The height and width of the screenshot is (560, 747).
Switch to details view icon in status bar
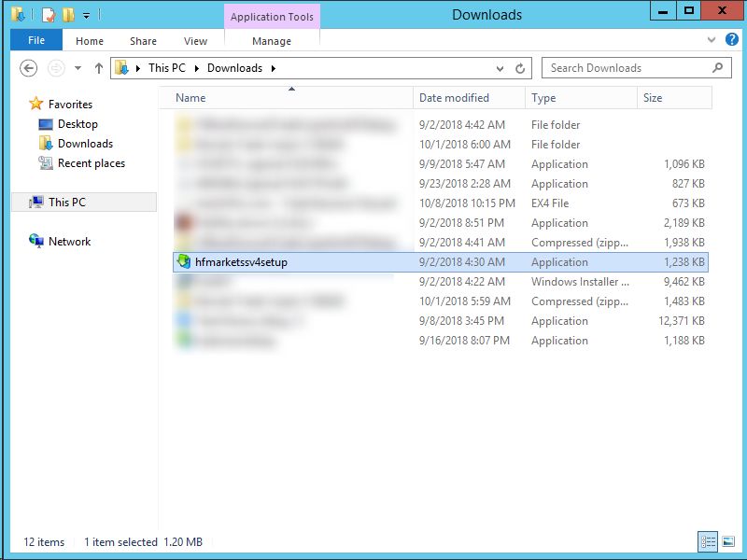708,542
